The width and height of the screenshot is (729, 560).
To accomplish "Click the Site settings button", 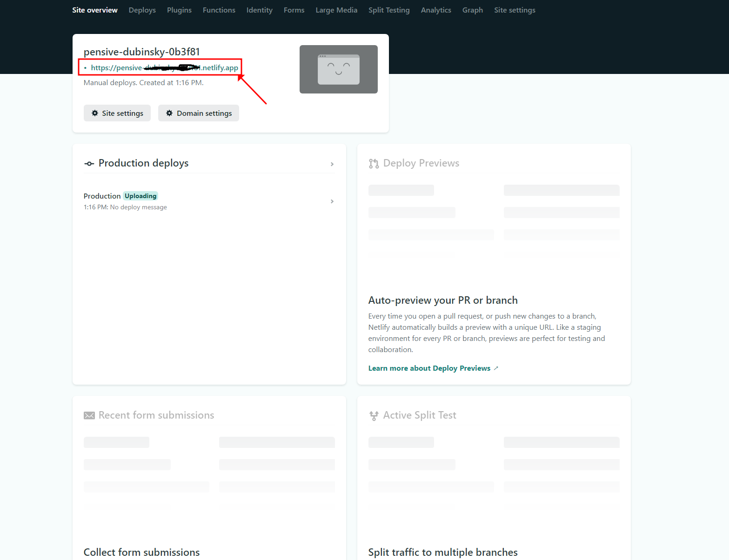I will pyautogui.click(x=117, y=113).
